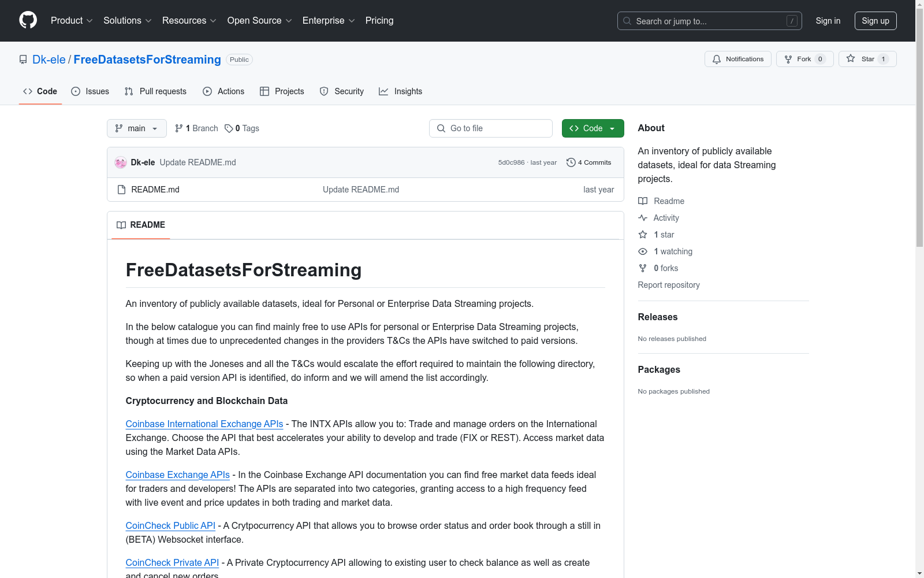Switch to the Pull requests tab
Screen dimensions: 924x578
pos(155,91)
